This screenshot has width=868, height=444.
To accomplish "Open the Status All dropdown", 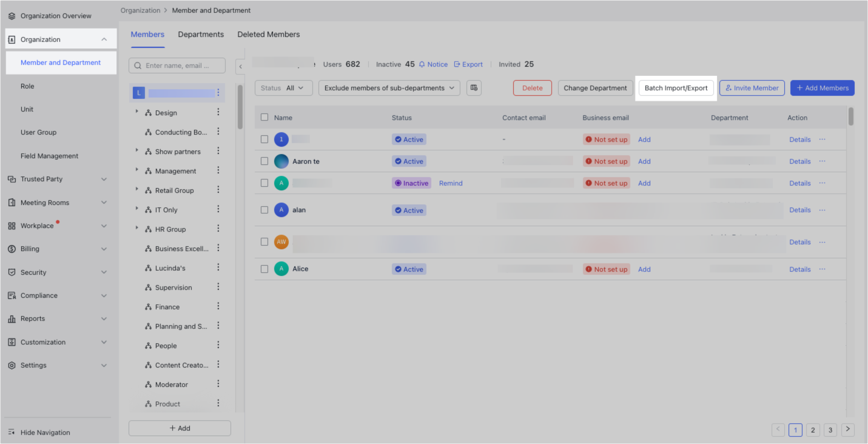I will [283, 88].
